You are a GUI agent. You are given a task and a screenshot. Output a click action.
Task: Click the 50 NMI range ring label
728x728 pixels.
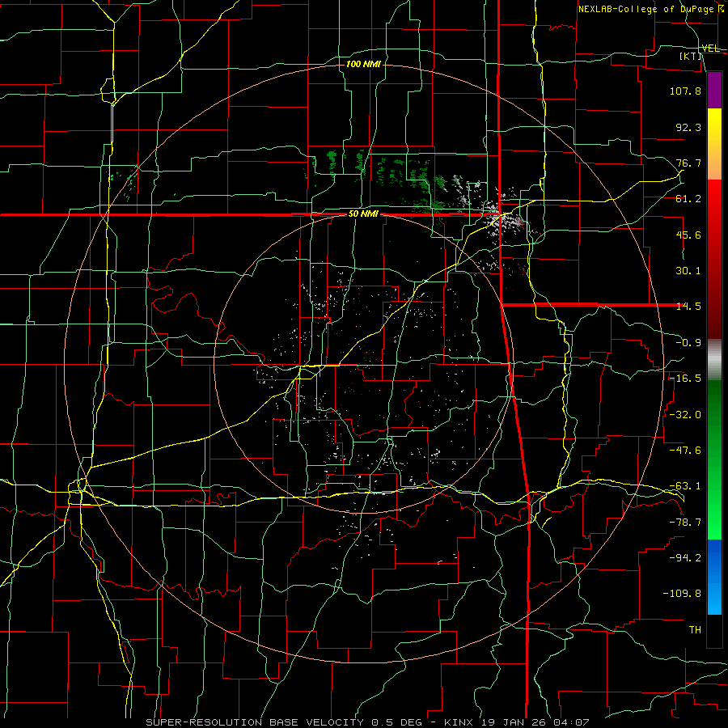coord(363,214)
